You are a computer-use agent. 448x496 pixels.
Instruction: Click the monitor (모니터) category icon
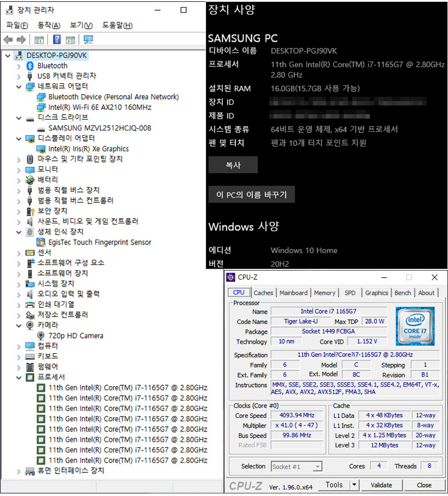click(x=29, y=170)
